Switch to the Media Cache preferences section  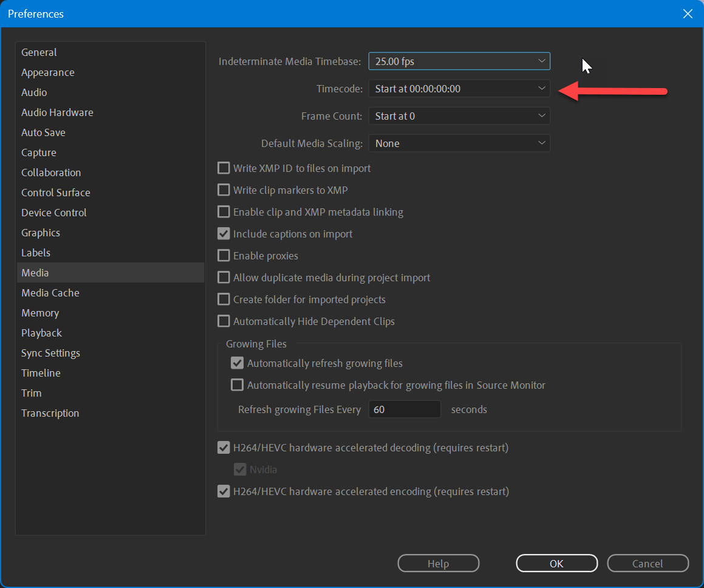(50, 292)
